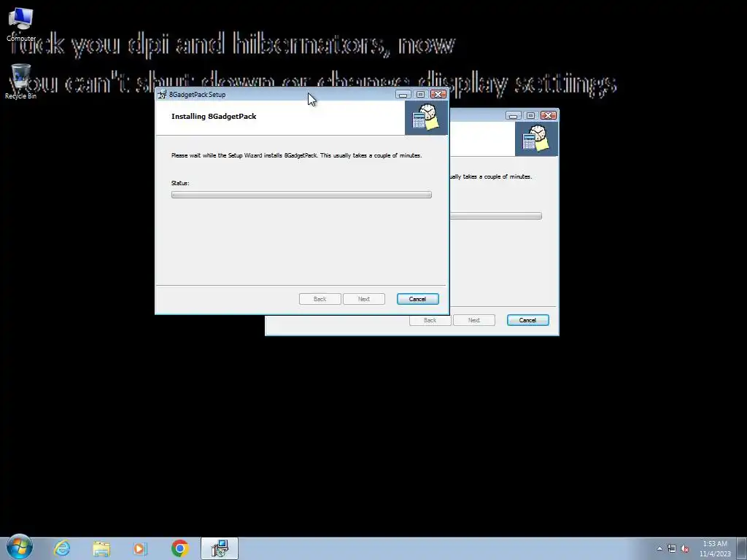Launch Internet Explorer from the taskbar

tap(62, 548)
